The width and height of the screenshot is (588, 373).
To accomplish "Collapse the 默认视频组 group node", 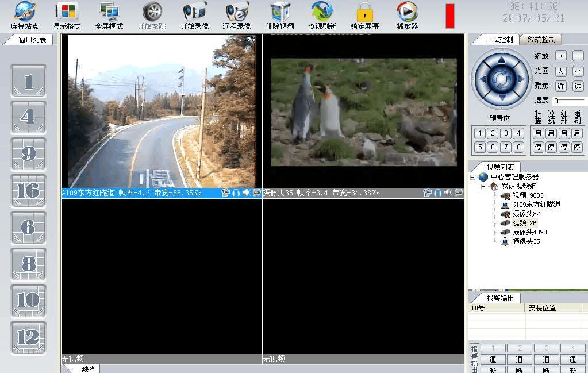I will [x=483, y=187].
